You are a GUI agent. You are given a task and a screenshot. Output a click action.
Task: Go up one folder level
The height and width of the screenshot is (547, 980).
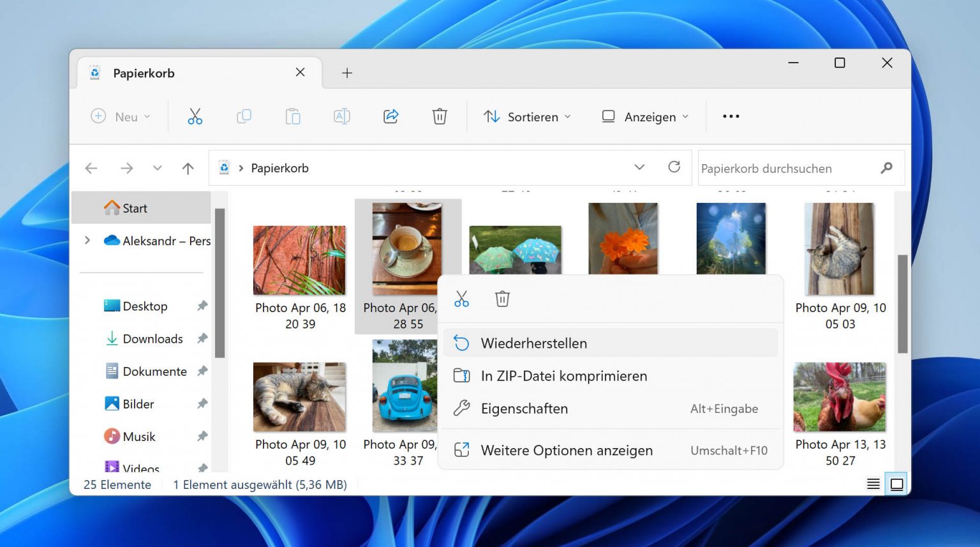point(188,169)
